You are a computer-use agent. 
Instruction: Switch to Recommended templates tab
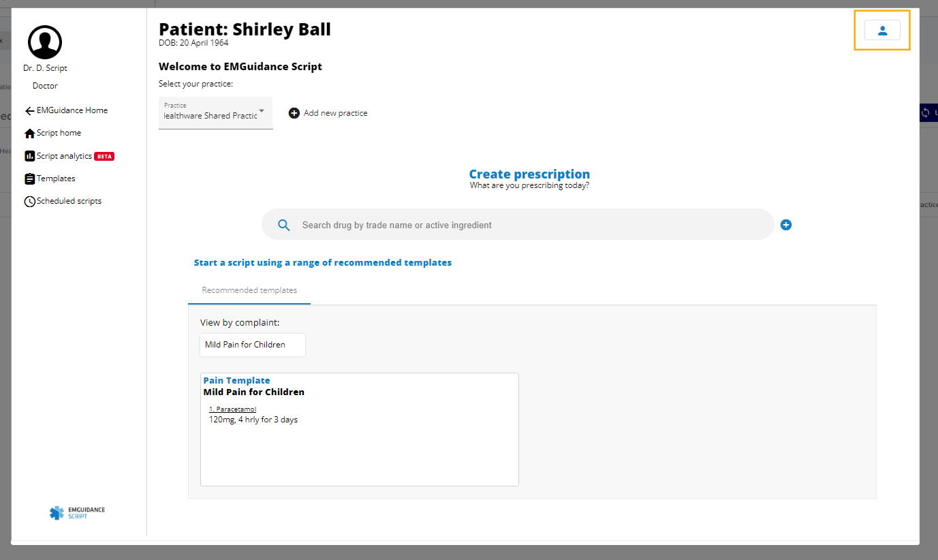click(249, 290)
